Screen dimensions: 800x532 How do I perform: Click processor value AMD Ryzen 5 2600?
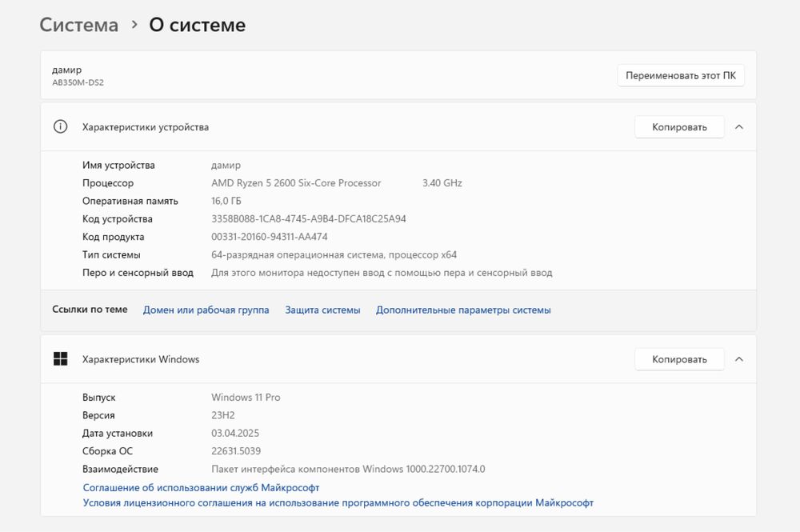click(x=296, y=182)
